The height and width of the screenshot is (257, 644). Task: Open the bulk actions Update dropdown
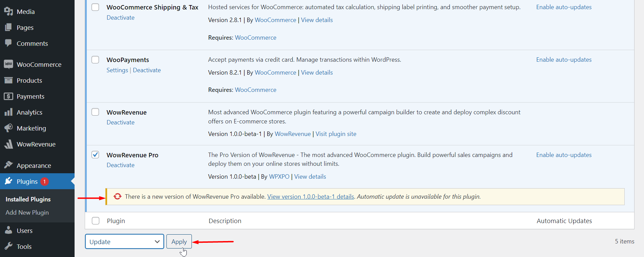pos(124,241)
